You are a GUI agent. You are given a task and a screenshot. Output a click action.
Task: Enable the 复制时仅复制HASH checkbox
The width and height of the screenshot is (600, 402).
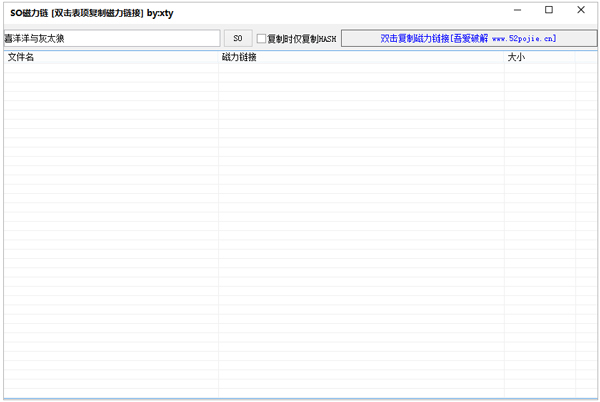(261, 39)
